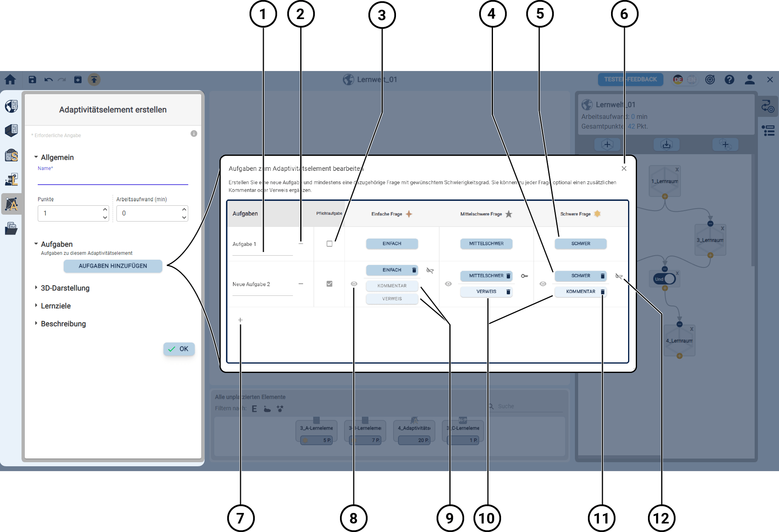
Task: Toggle the Und switch in learning path
Action: click(x=665, y=279)
